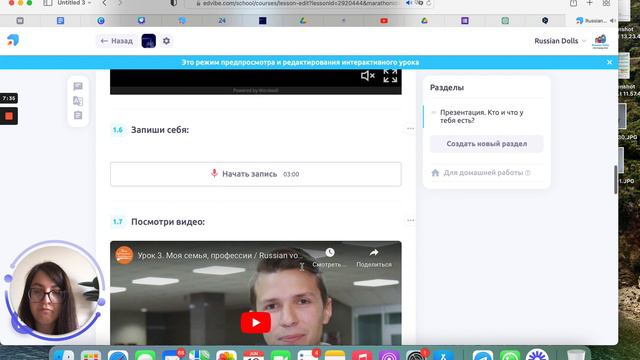Open the clipboard notes icon in the left toolbar
Screen dimensions: 640x360
tap(78, 116)
